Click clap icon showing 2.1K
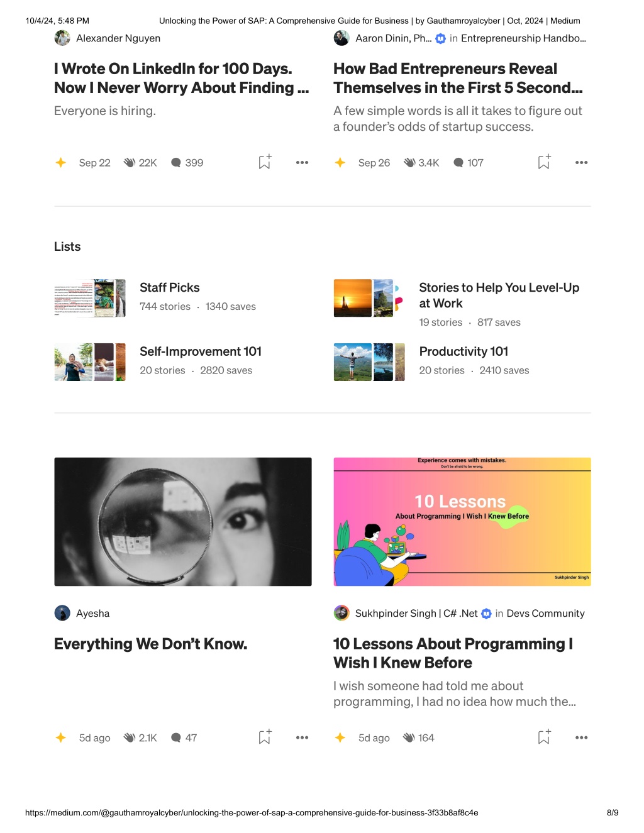 point(130,737)
